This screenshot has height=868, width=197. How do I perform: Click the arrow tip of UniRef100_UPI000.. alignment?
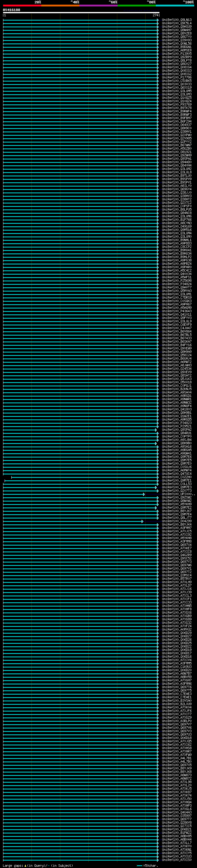[x=144, y=494]
